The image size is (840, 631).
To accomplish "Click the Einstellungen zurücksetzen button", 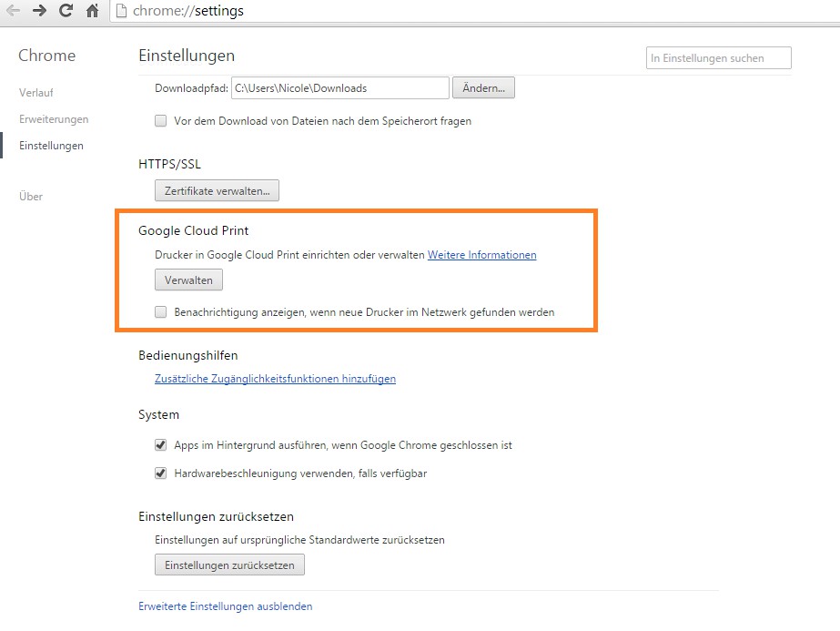I will (229, 565).
